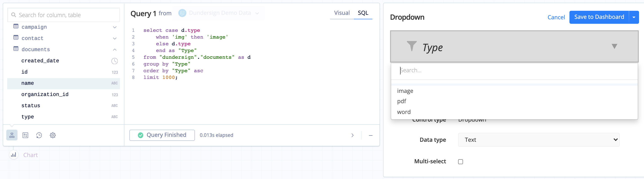Click the documents table icon
This screenshot has height=179, width=644.
click(16, 49)
